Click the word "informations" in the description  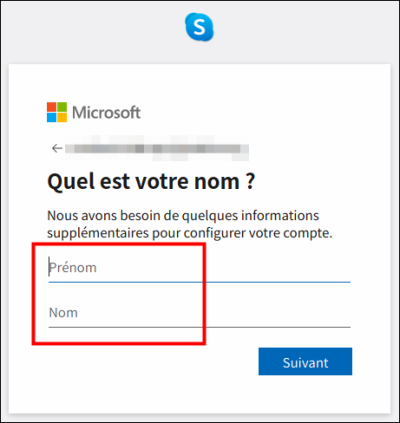(280, 216)
